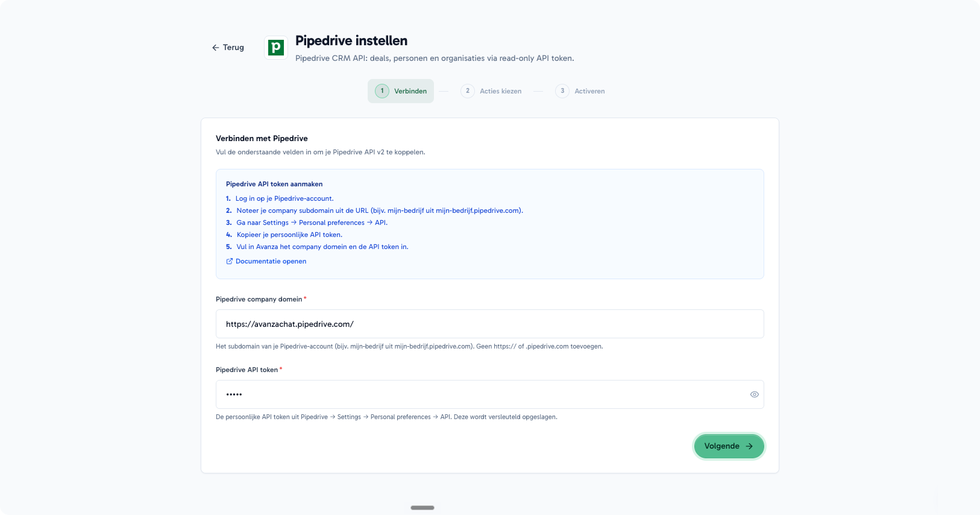Click the Volgende button
Image resolution: width=980 pixels, height=515 pixels.
point(729,446)
